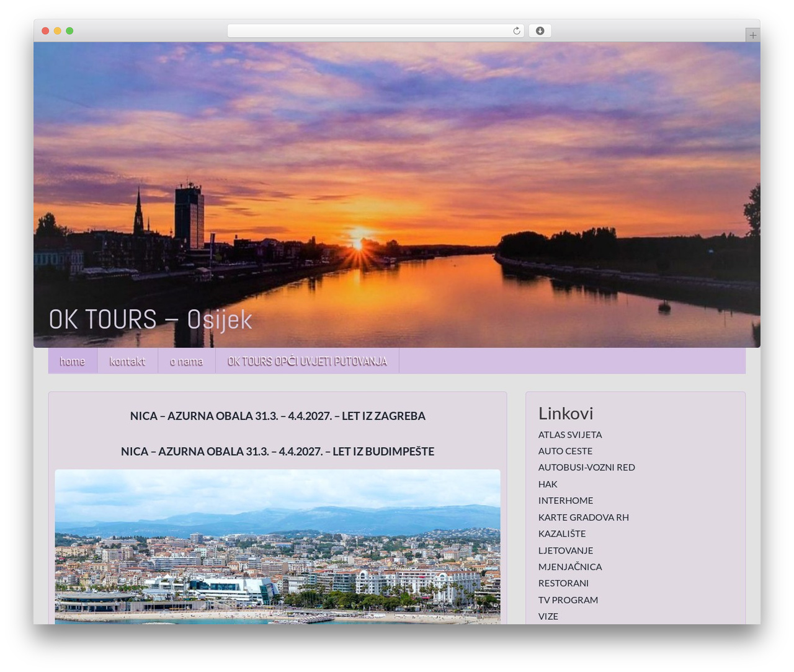Viewport: 794px width, 672px height.
Task: Open the ATLAS SVIJETA link
Action: (x=570, y=435)
